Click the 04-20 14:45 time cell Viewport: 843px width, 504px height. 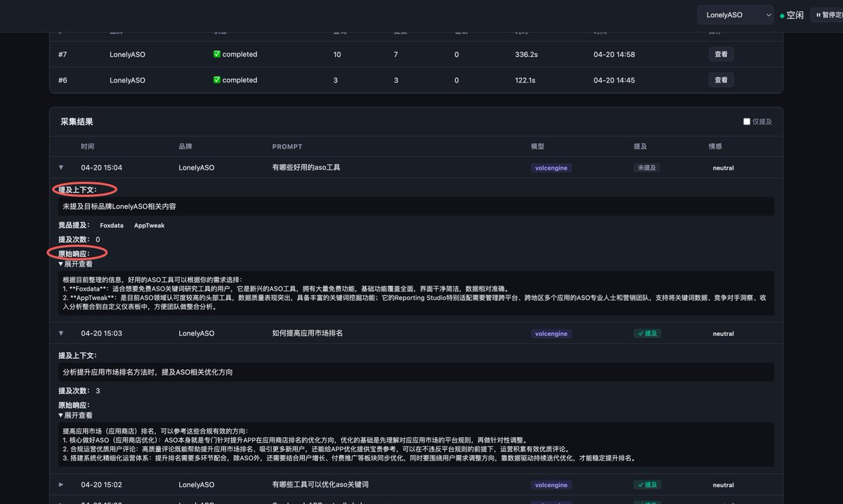click(x=614, y=80)
